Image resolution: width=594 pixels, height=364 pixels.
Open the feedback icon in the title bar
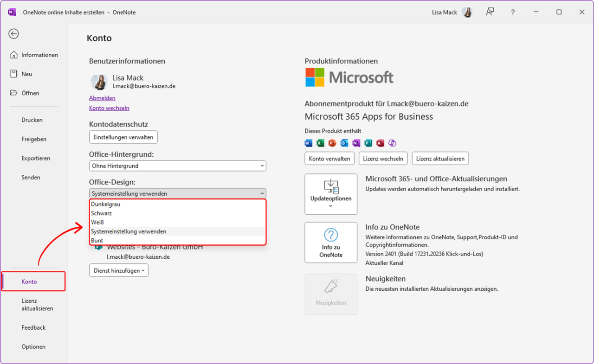[x=490, y=12]
